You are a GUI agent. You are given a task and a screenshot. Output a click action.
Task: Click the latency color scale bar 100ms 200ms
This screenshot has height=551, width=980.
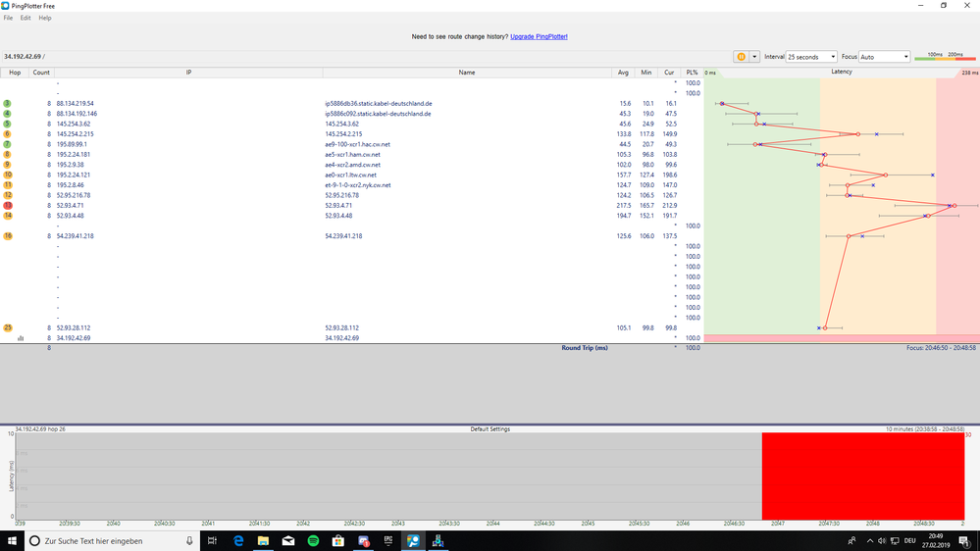click(945, 56)
